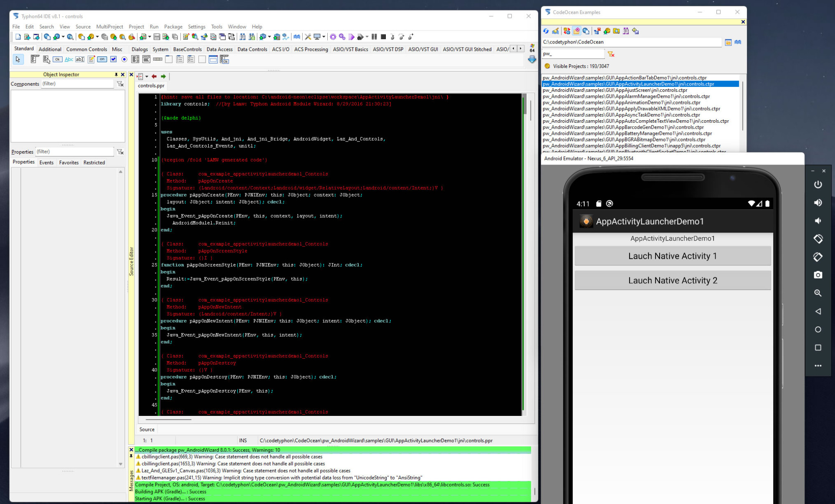Click the purple Run play icon in toolbar

coord(352,37)
